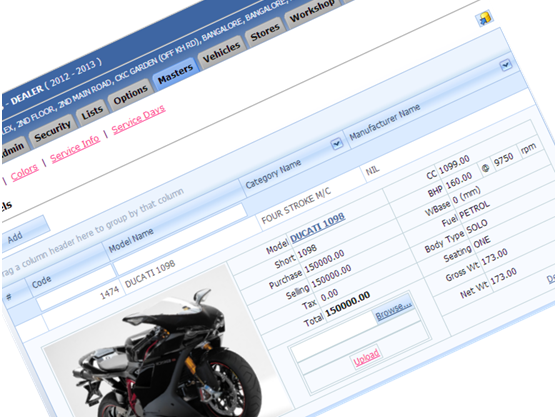Open the Lists tab
Screen dimensions: 557x419
tap(92, 113)
